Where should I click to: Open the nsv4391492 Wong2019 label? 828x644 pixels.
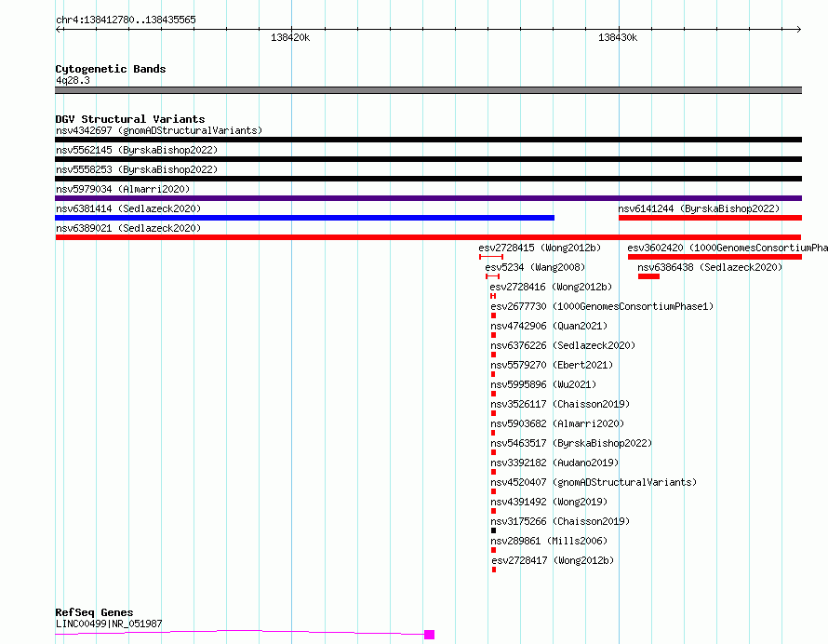pyautogui.click(x=549, y=502)
